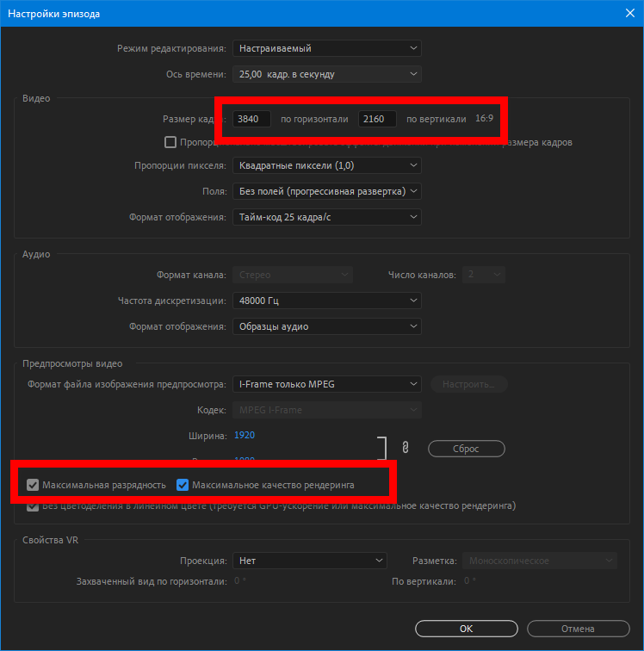
Task: Expand audio Формат отображения dropdown
Action: tap(327, 326)
